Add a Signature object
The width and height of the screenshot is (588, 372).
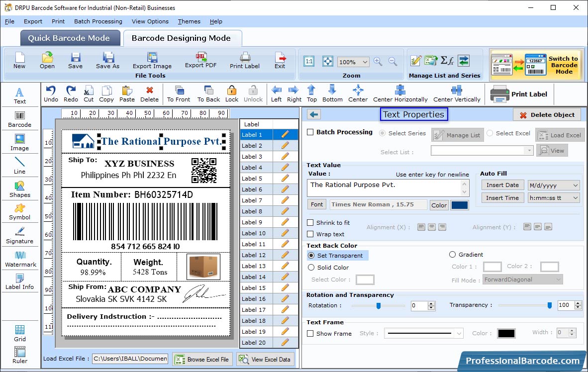coord(19,236)
